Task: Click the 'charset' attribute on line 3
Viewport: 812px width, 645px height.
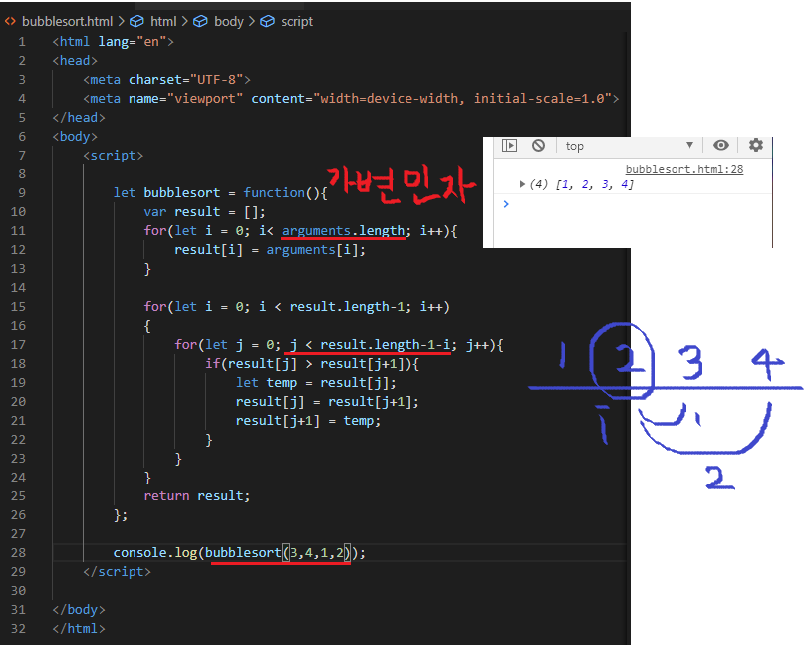Action: click(155, 80)
